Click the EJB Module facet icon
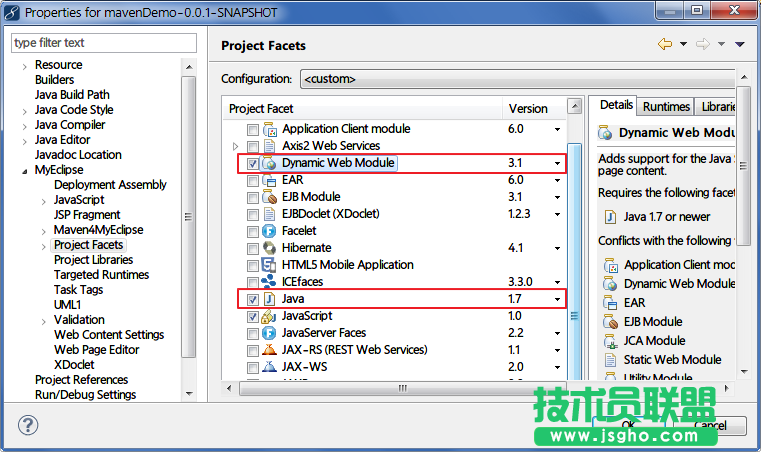The width and height of the screenshot is (761, 452). click(x=269, y=197)
